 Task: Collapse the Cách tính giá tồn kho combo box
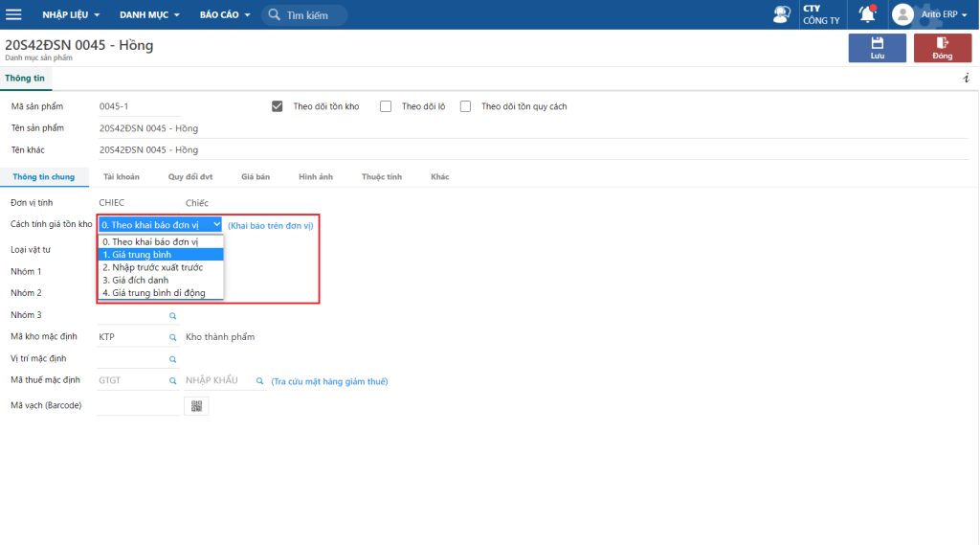click(x=160, y=225)
